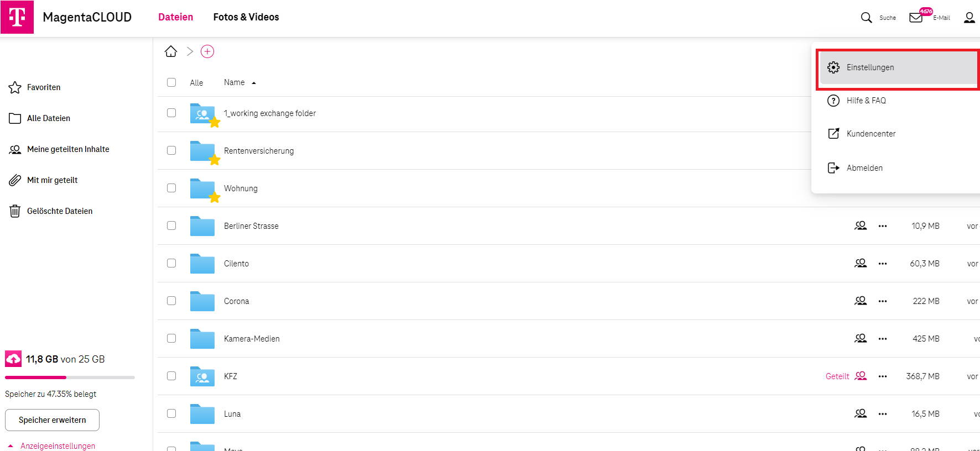Click share icon for Berliner Strasse
Image resolution: width=980 pixels, height=451 pixels.
coord(861,225)
